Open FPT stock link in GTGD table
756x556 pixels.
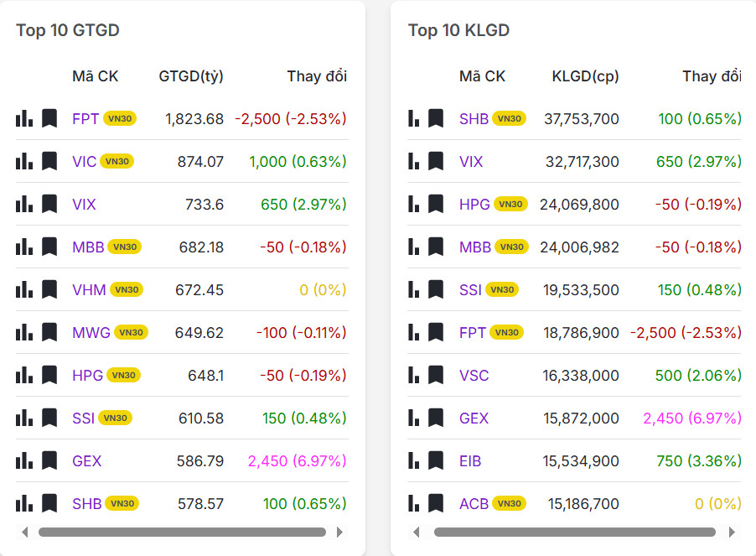(x=85, y=118)
